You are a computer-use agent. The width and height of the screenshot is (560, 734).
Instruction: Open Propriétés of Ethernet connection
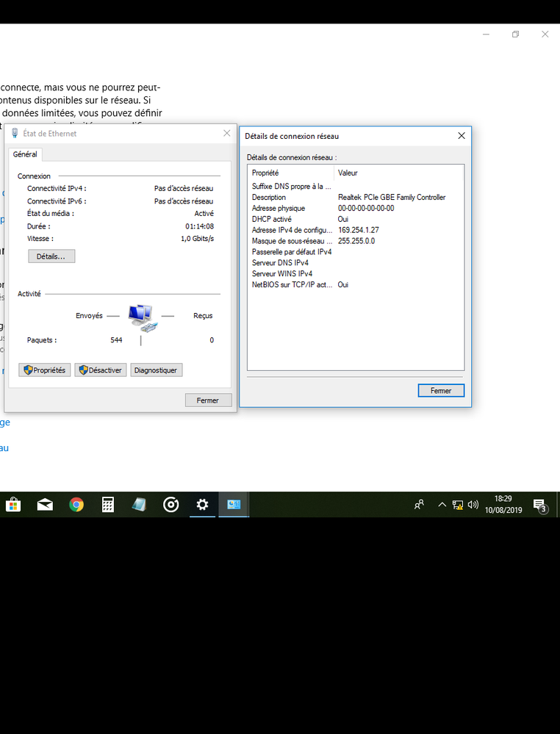pyautogui.click(x=44, y=370)
